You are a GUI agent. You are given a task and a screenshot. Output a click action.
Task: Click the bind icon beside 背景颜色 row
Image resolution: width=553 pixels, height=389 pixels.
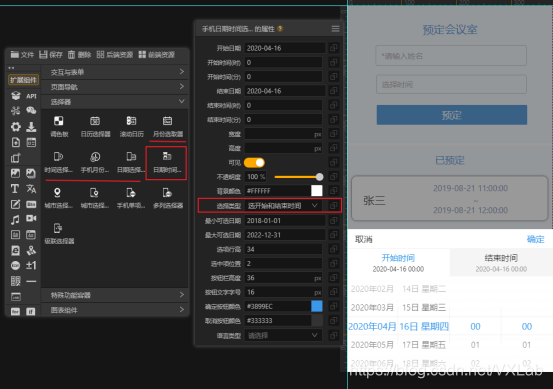pos(333,191)
